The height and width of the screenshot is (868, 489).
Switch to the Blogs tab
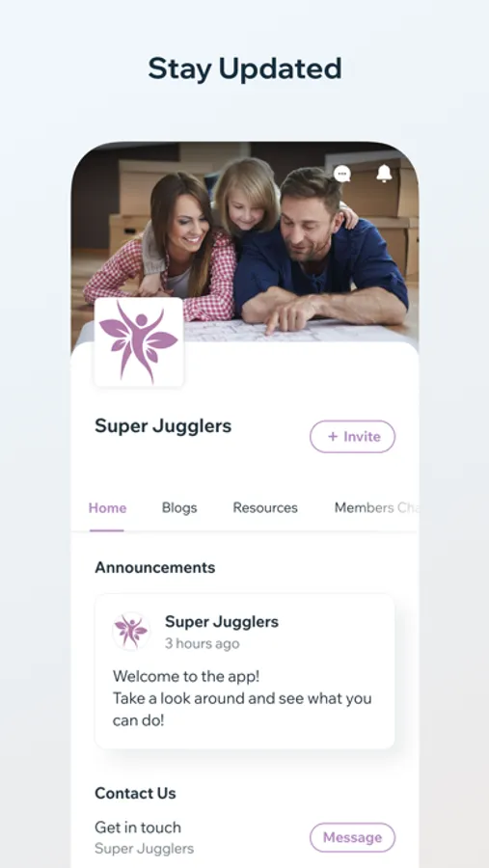179,507
